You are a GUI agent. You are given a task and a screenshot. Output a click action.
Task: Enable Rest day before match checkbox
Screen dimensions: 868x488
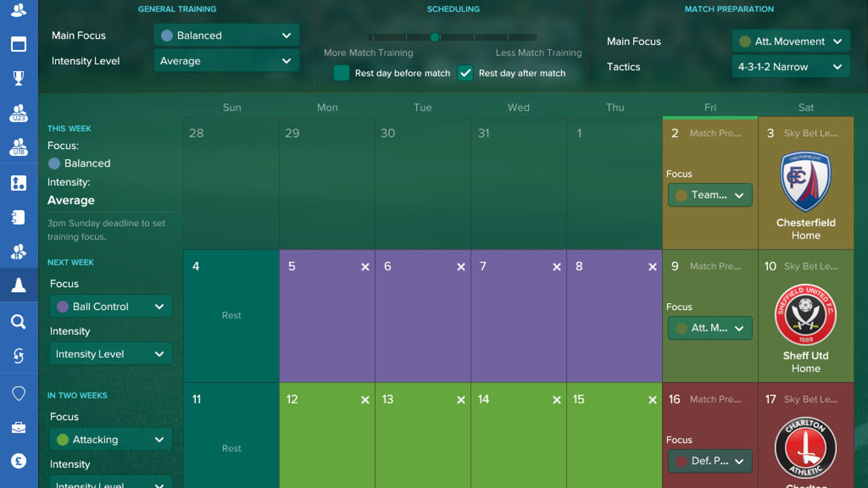point(341,73)
